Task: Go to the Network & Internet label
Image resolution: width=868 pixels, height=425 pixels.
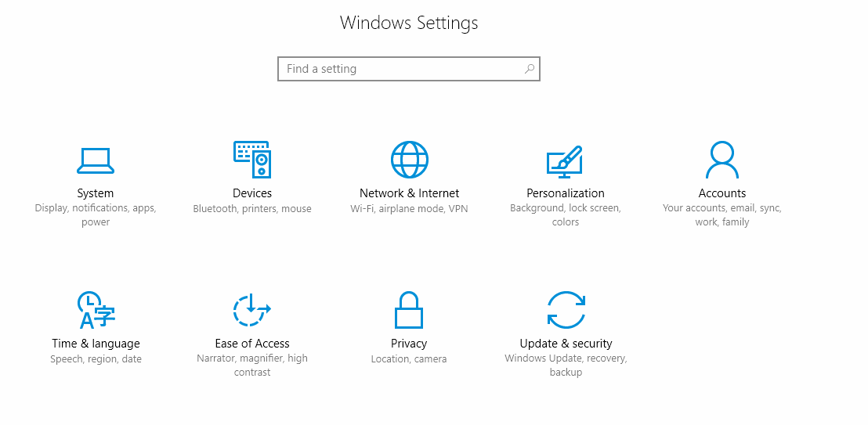Action: [x=409, y=193]
